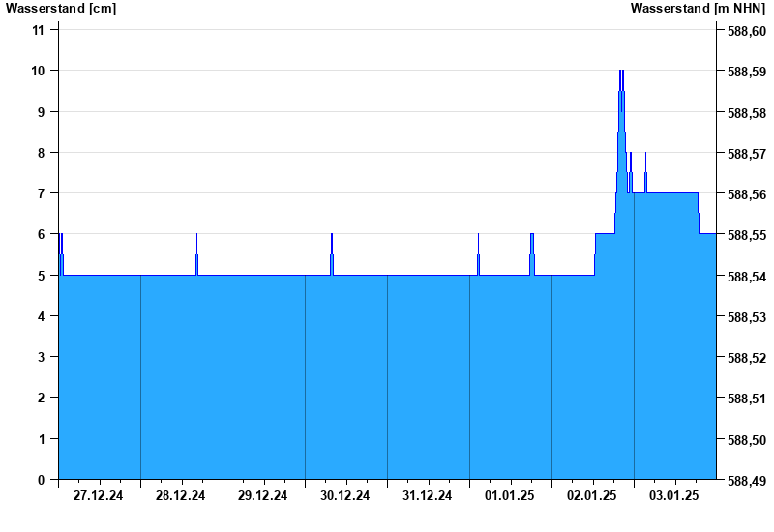
Task: Click the 7 cm plateau on 03.01.25
Action: [671, 192]
